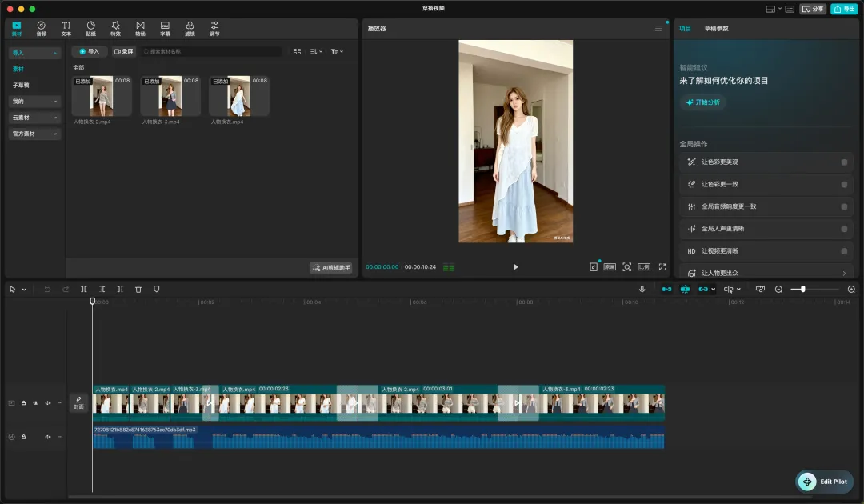
Task: Click the split clip tool in timeline toolbar
Action: [x=84, y=289]
